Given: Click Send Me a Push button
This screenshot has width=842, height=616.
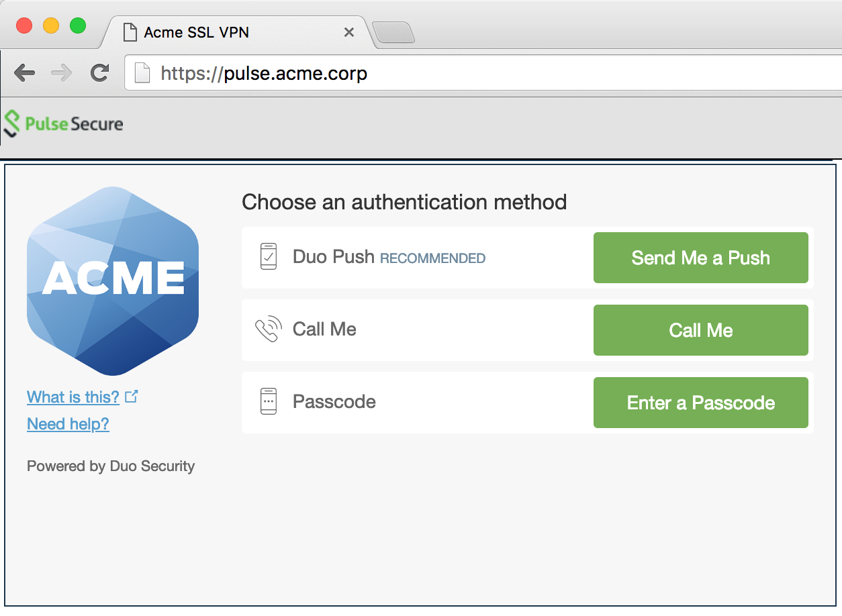Looking at the screenshot, I should coord(700,258).
